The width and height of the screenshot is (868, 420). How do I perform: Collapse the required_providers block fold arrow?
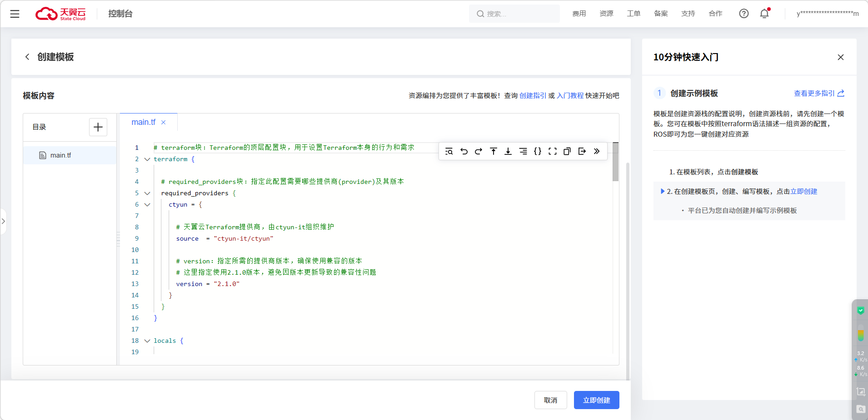[x=147, y=193]
